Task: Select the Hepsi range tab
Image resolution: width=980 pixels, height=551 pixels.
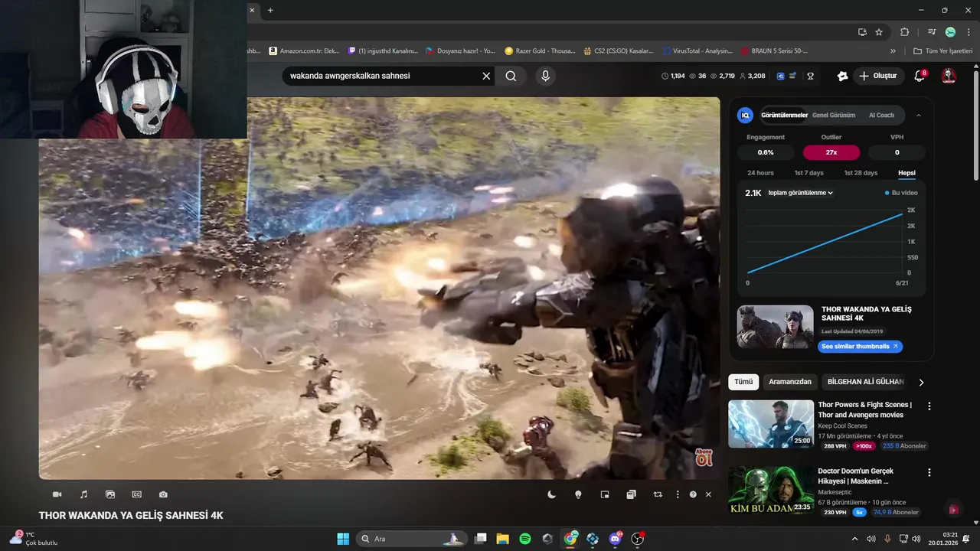Action: click(x=906, y=173)
